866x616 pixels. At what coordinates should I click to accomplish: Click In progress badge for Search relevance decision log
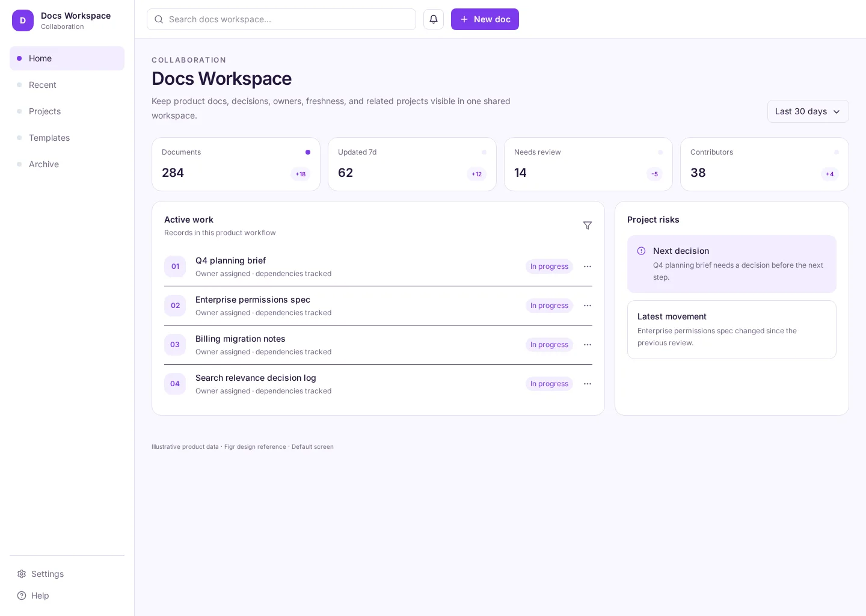point(549,384)
